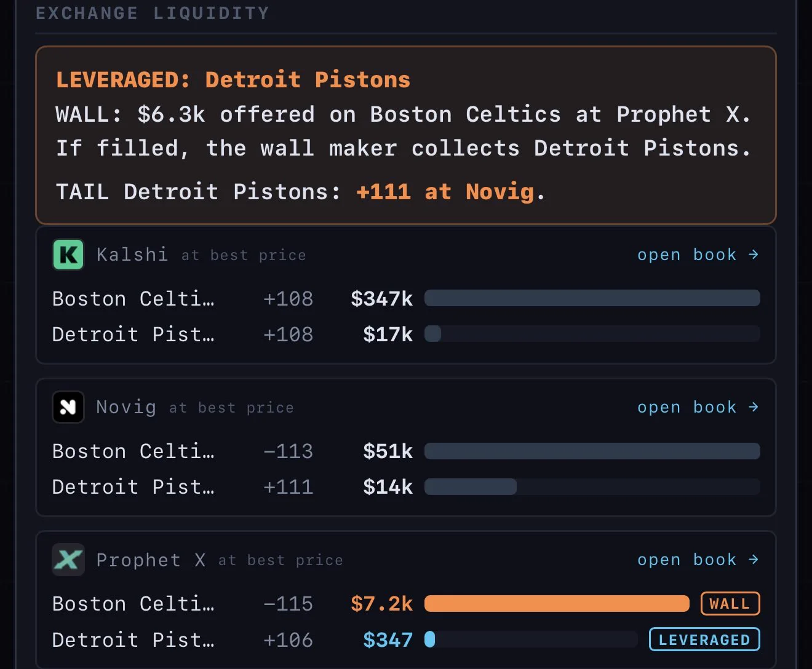Viewport: 812px width, 669px height.
Task: Click the Kalshi Boston Celtics +108 odds
Action: [288, 299]
